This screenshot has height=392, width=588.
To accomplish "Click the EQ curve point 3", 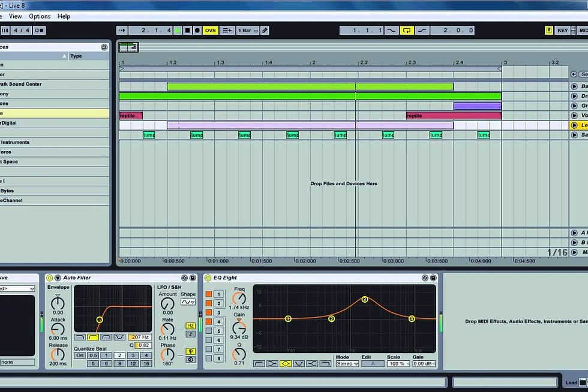I will (x=365, y=300).
